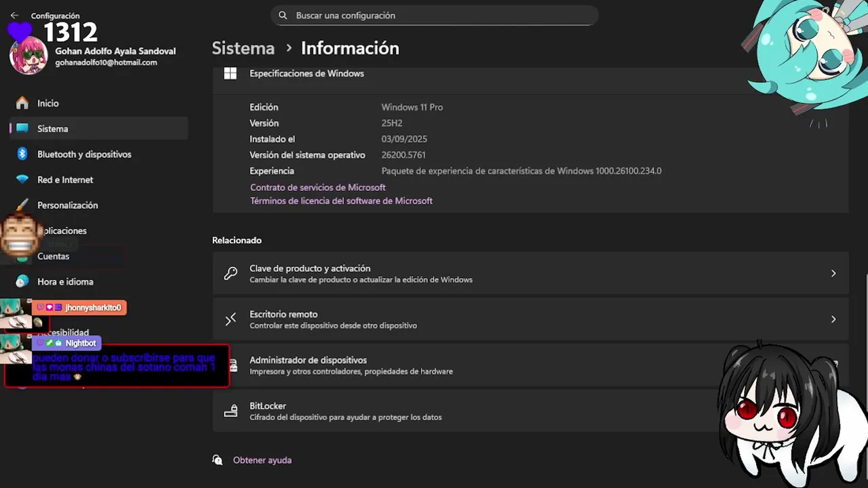Click the Obtener ayuda headset icon
The image size is (868, 488).
point(218,460)
